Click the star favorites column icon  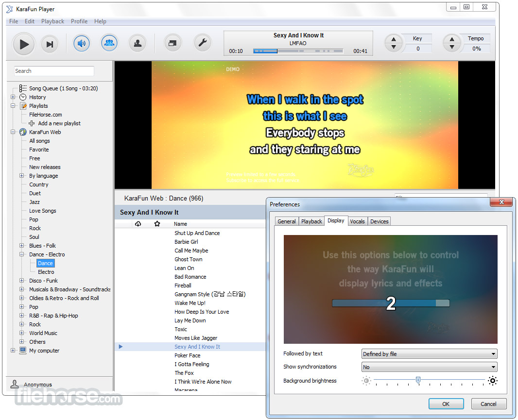(x=157, y=224)
